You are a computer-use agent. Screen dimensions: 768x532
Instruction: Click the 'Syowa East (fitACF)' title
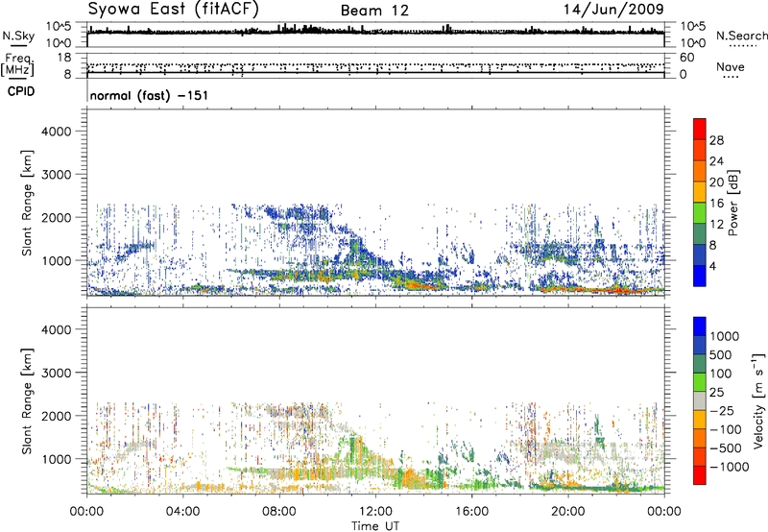[x=174, y=10]
